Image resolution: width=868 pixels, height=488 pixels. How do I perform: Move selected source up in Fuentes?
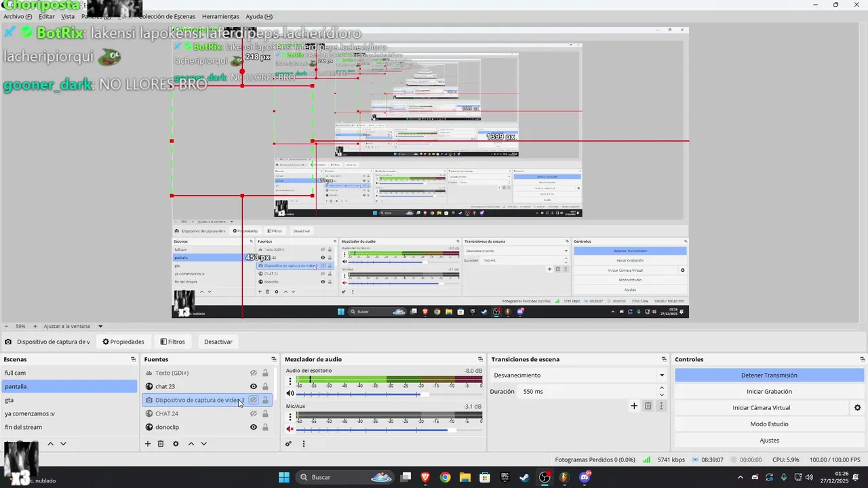191,444
